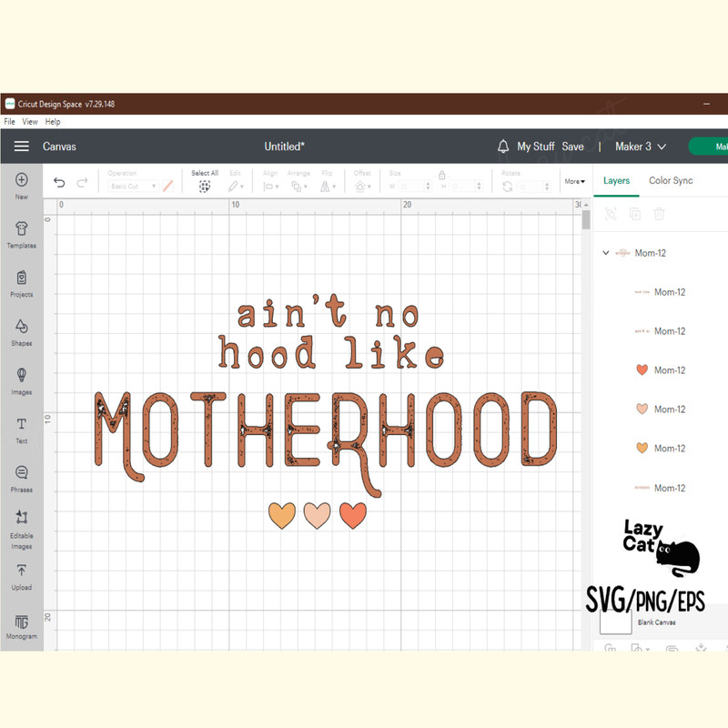Open the Monogram tool
Screen dimensions: 728x728
(x=22, y=625)
